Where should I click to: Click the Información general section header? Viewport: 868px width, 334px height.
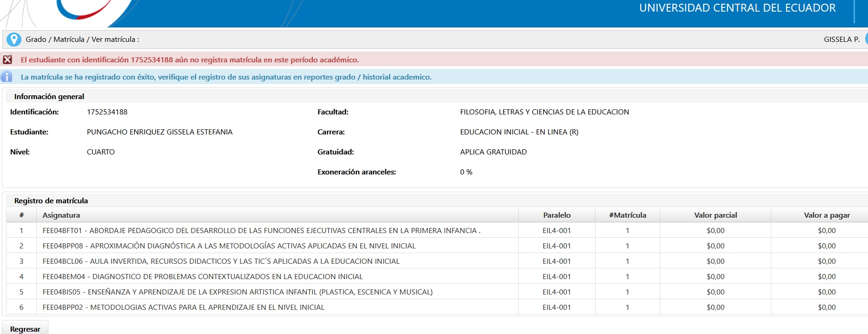pos(49,96)
